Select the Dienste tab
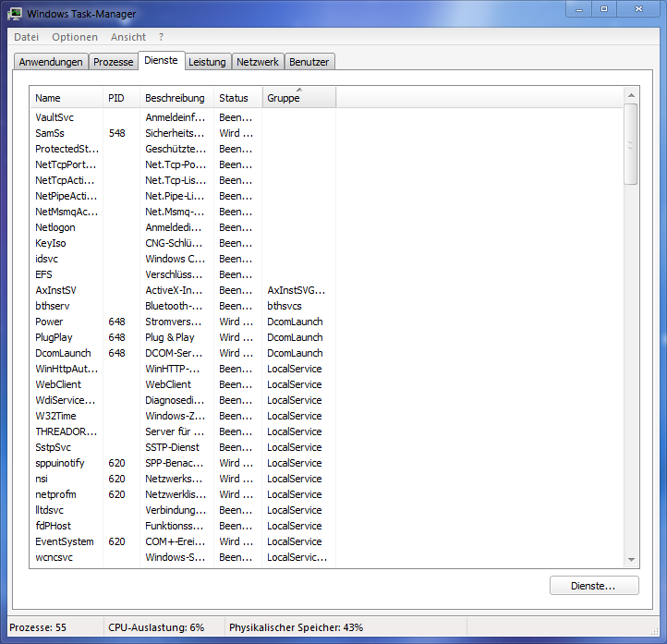Image resolution: width=667 pixels, height=644 pixels. (162, 60)
